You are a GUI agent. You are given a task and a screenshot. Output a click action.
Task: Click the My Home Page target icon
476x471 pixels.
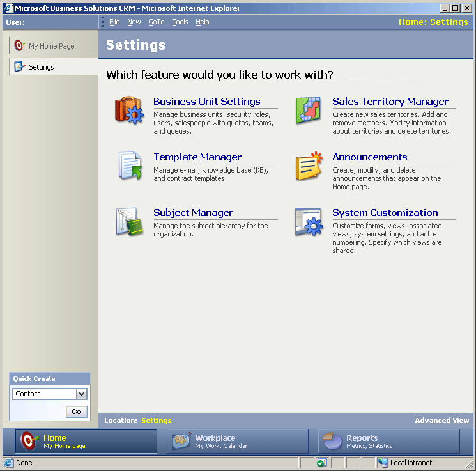[19, 45]
